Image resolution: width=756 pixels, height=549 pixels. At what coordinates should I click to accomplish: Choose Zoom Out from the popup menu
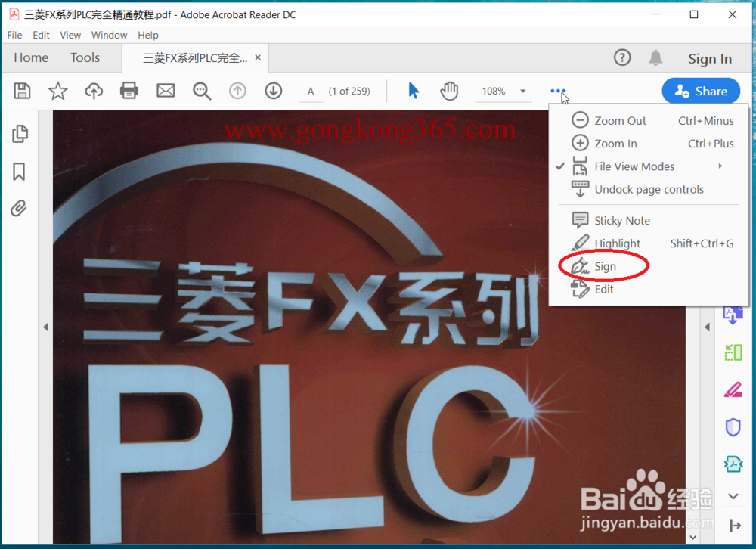(x=649, y=120)
